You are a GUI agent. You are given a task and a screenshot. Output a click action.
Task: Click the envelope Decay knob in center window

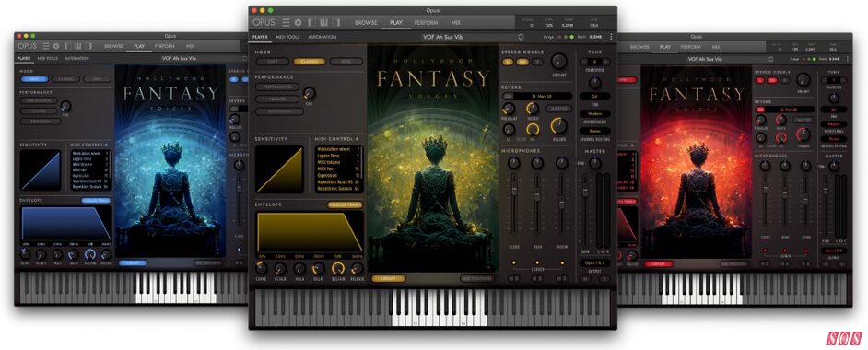(318, 268)
